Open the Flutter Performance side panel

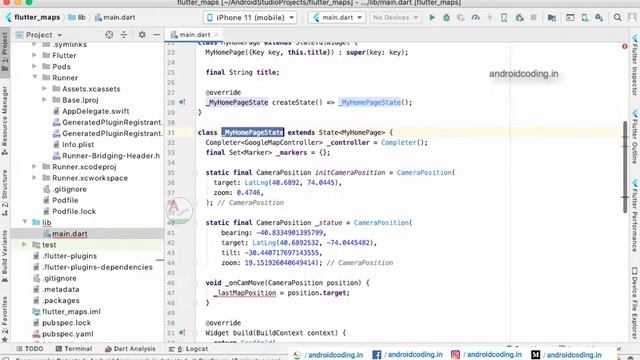pyautogui.click(x=635, y=216)
